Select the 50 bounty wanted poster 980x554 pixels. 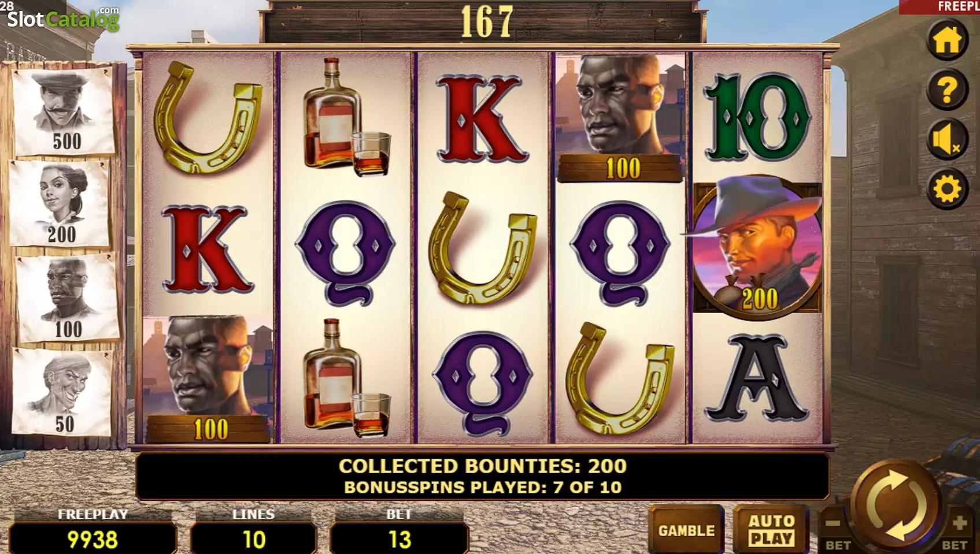coord(62,393)
